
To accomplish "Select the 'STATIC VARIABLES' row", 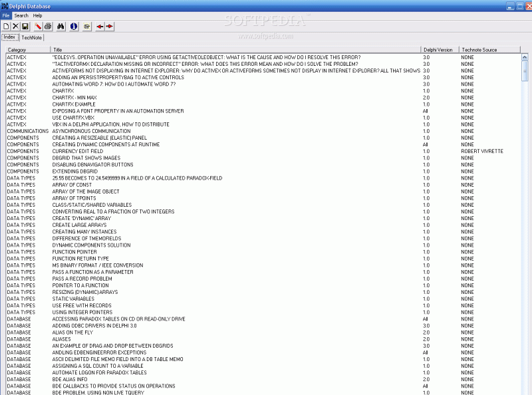I will [263, 299].
